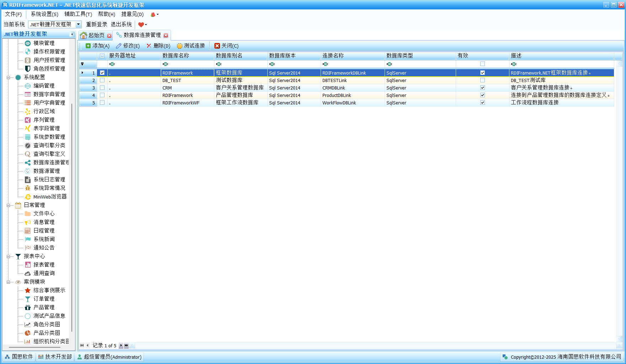The height and width of the screenshot is (364, 626).
Task: Collapse the 日常管理 tree node
Action: point(8,205)
